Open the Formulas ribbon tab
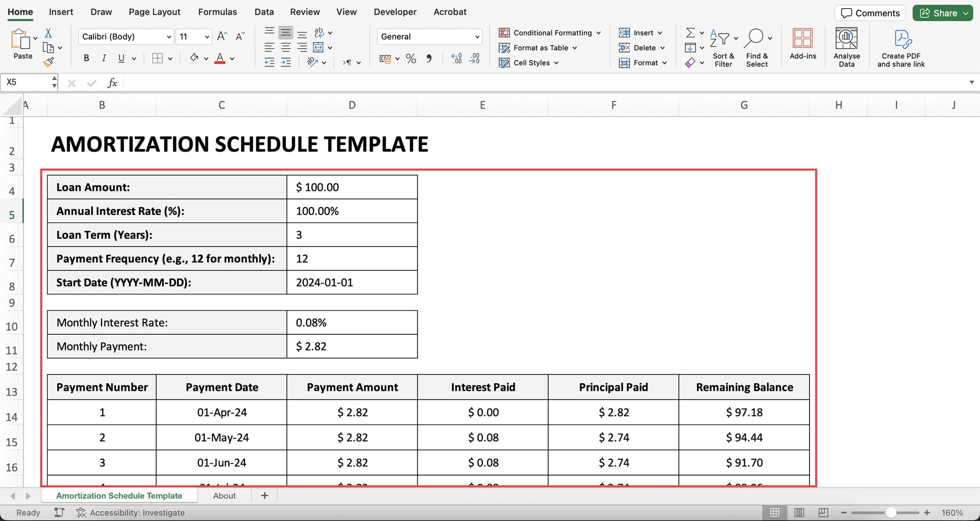This screenshot has height=521, width=980. point(217,12)
